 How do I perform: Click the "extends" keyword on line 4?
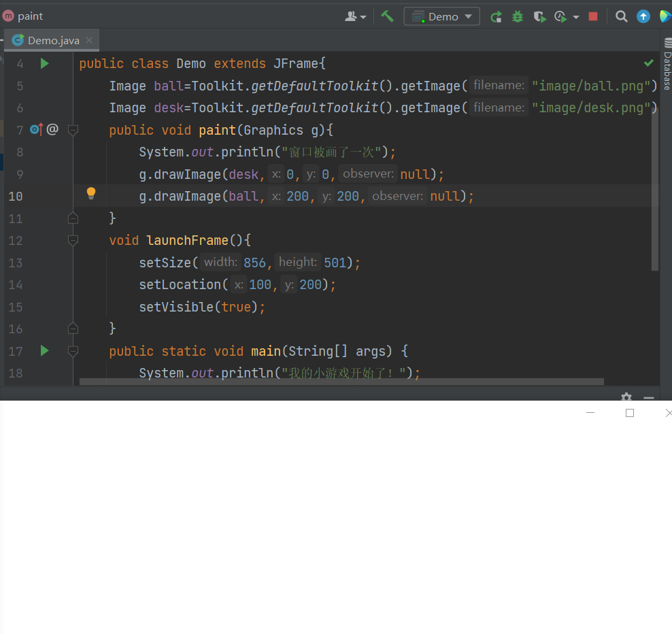[x=239, y=63]
